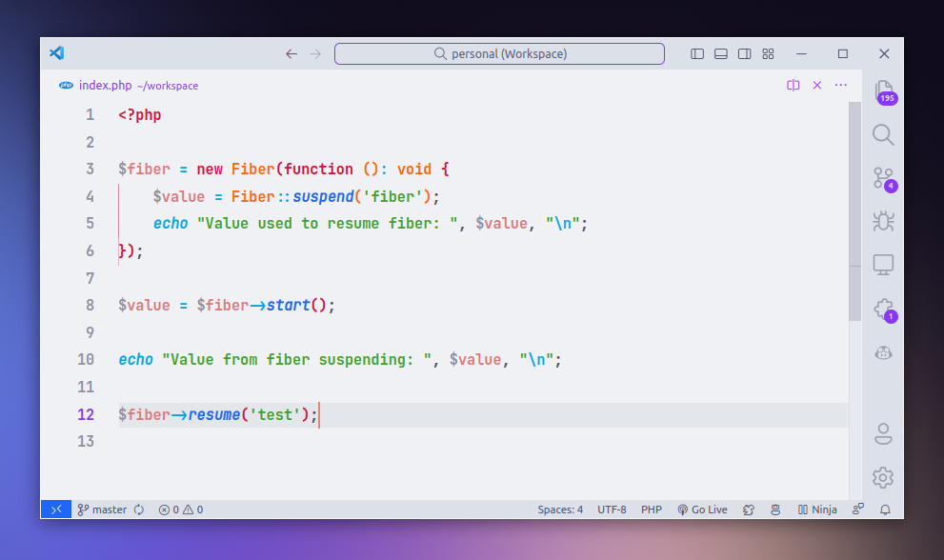Open the Remote Explorer monitor icon
Image resolution: width=944 pixels, height=560 pixels.
click(x=883, y=265)
